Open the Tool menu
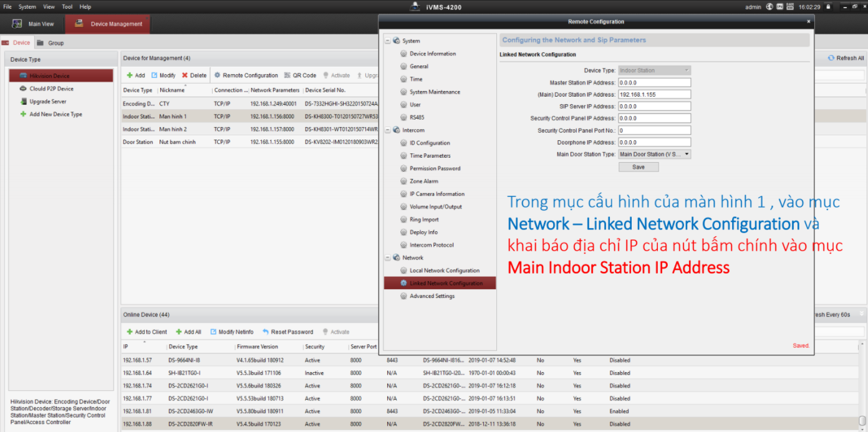This screenshot has width=868, height=432. click(x=67, y=7)
